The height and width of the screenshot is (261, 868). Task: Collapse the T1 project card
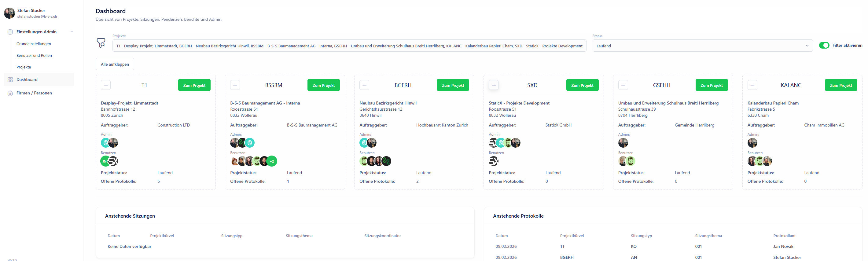point(106,85)
